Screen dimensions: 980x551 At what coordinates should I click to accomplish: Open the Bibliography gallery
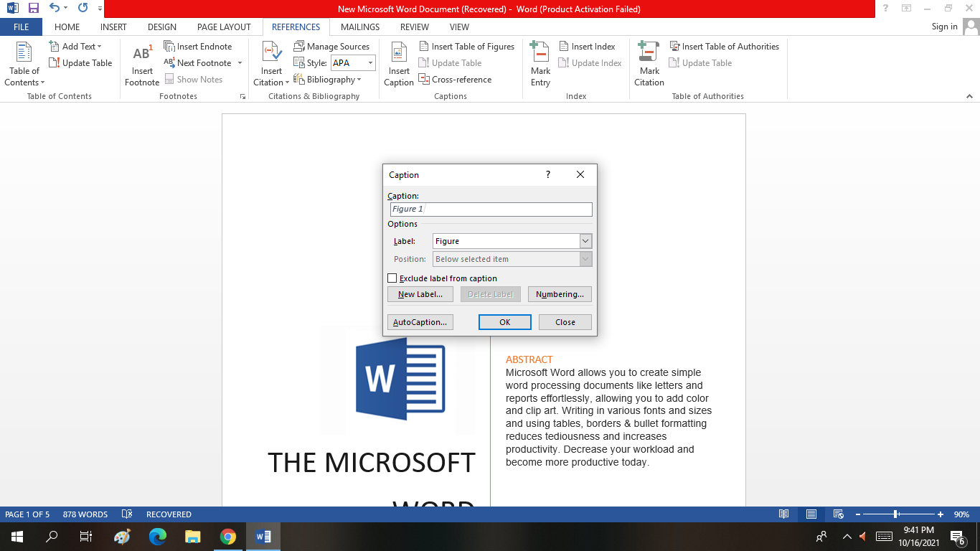(x=327, y=80)
